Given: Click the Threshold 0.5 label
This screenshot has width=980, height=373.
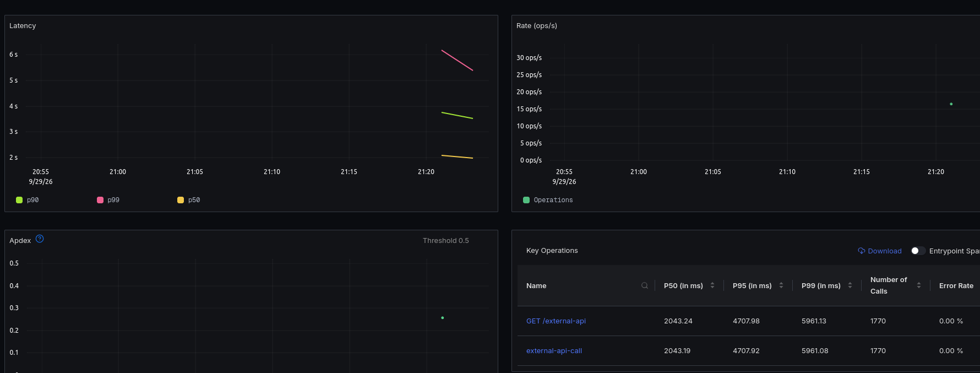Looking at the screenshot, I should tap(446, 240).
